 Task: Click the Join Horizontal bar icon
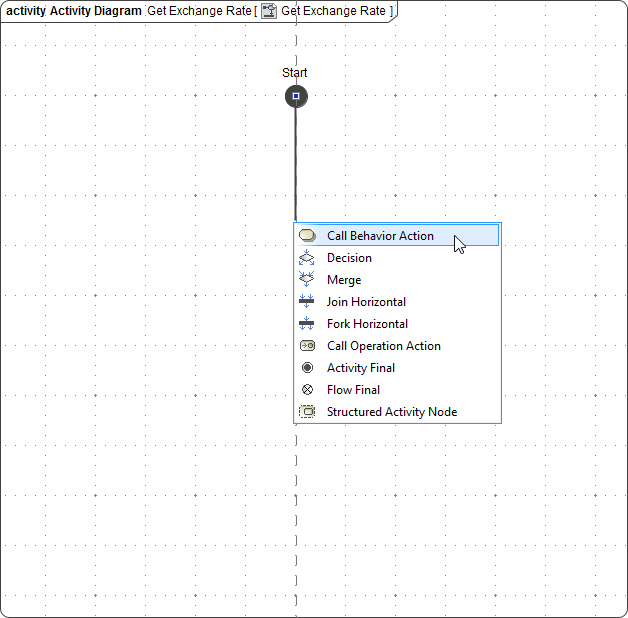pyautogui.click(x=307, y=302)
